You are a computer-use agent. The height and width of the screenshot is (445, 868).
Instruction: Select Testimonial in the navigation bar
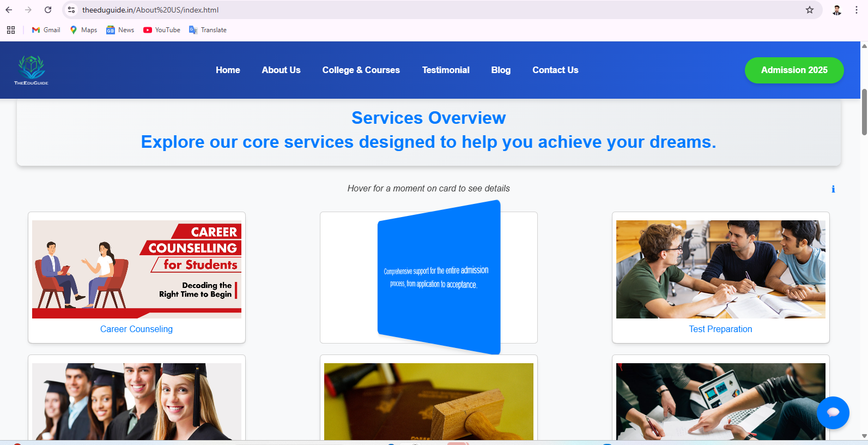[x=445, y=70]
